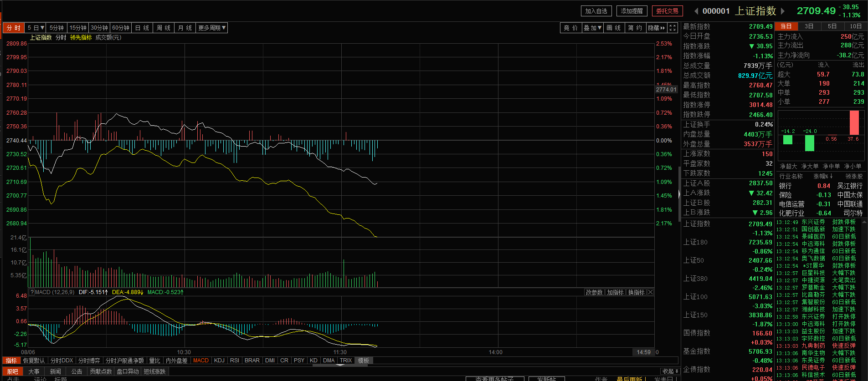Switch to 月线 monthly chart
The height and width of the screenshot is (381, 868).
point(185,28)
